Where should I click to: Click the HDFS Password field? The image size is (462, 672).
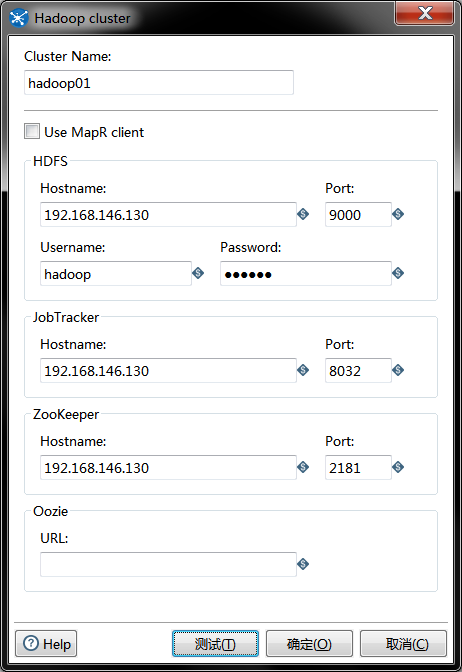pos(306,273)
